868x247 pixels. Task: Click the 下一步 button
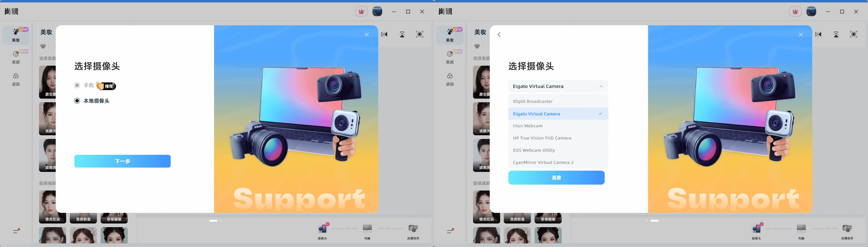click(122, 161)
